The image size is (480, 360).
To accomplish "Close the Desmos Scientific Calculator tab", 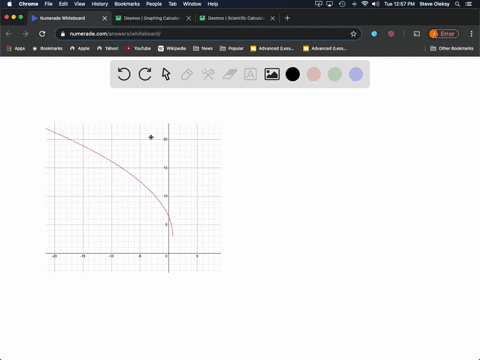I will point(273,18).
